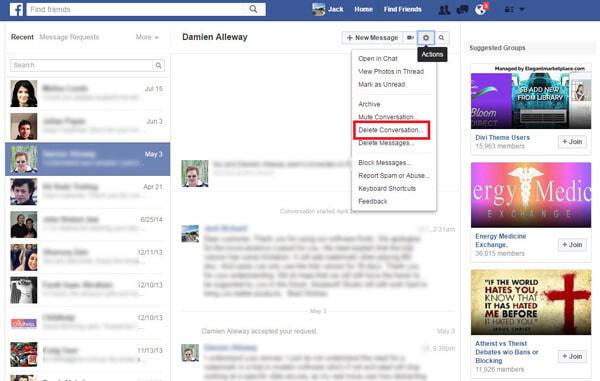Click the Facebook logo icon
The height and width of the screenshot is (381, 600).
click(16, 9)
